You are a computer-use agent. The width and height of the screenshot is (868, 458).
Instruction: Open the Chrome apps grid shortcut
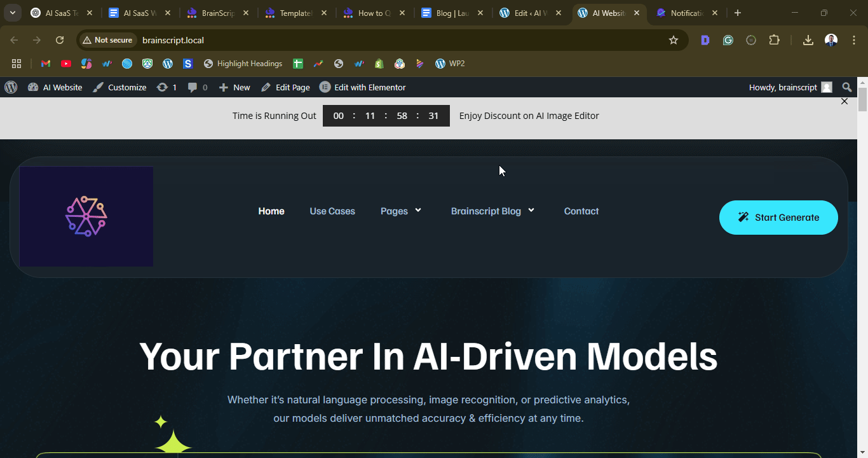pyautogui.click(x=17, y=64)
